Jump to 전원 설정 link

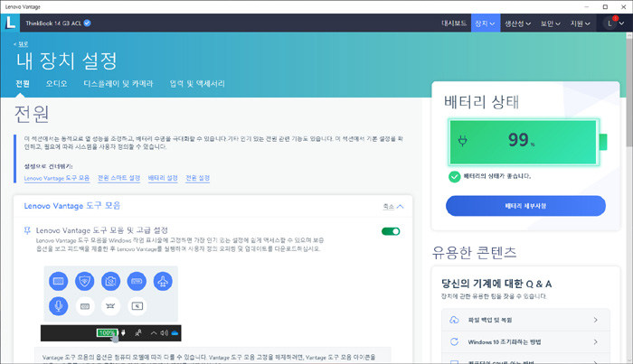coord(197,178)
